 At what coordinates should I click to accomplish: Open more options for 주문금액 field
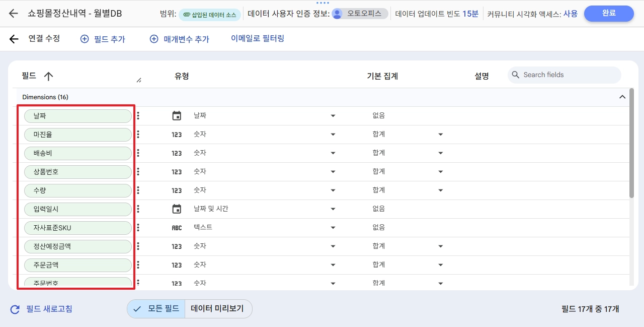click(x=138, y=265)
